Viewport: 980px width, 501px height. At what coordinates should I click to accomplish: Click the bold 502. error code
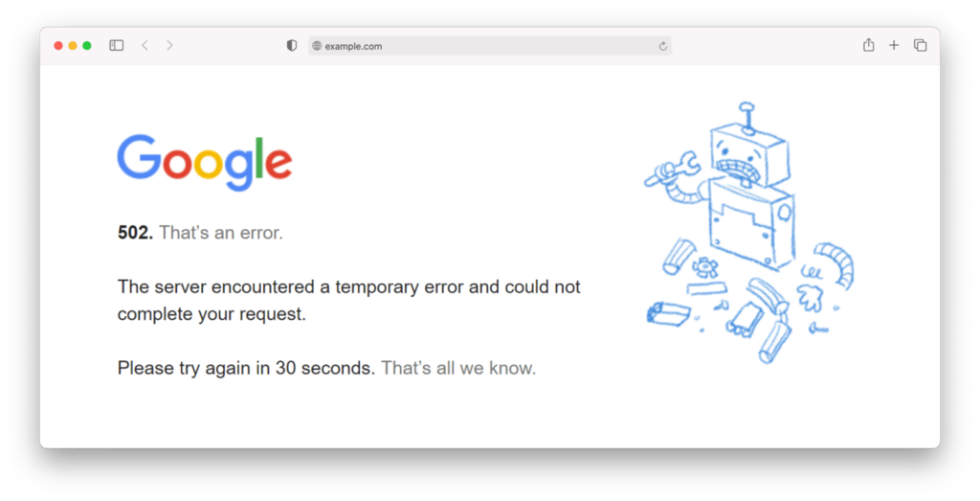(x=135, y=232)
